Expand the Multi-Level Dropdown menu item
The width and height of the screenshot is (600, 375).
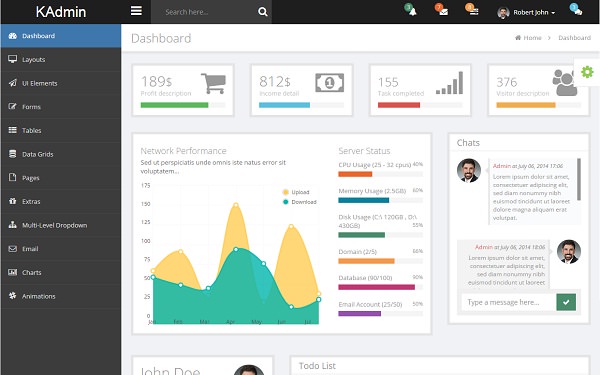(x=61, y=225)
